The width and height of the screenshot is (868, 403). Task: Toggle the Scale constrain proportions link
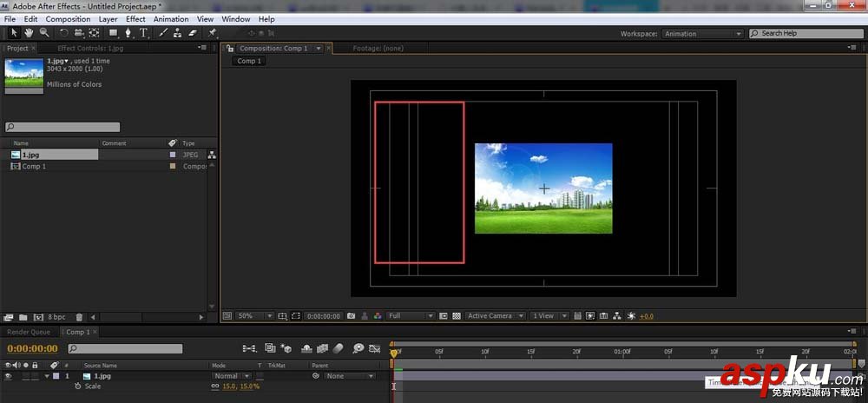[215, 386]
